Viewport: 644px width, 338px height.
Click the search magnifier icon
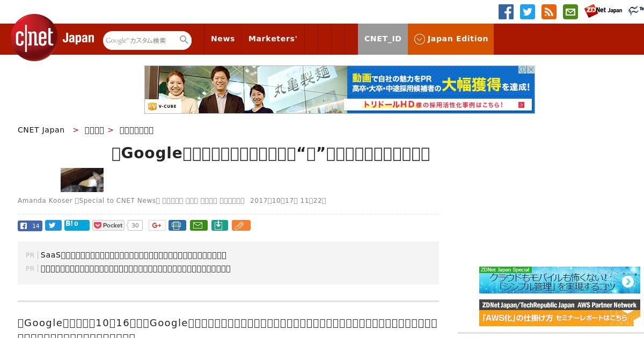[x=184, y=40]
